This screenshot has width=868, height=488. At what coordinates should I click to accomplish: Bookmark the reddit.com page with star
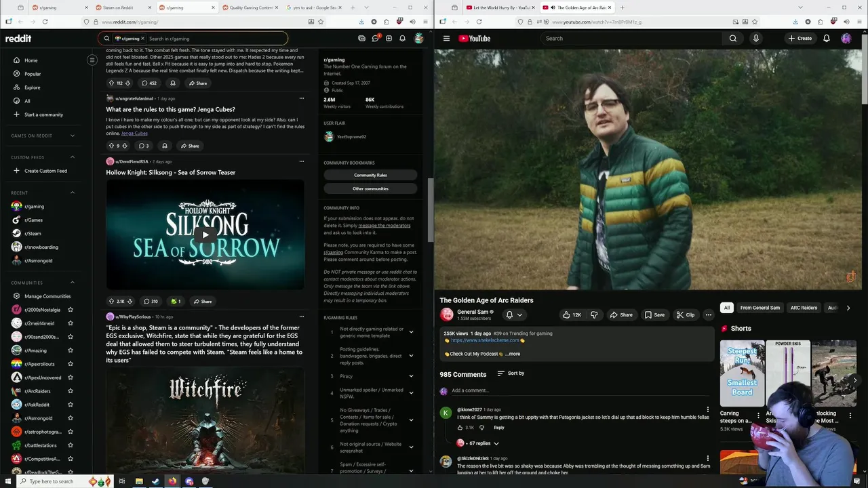coord(321,22)
